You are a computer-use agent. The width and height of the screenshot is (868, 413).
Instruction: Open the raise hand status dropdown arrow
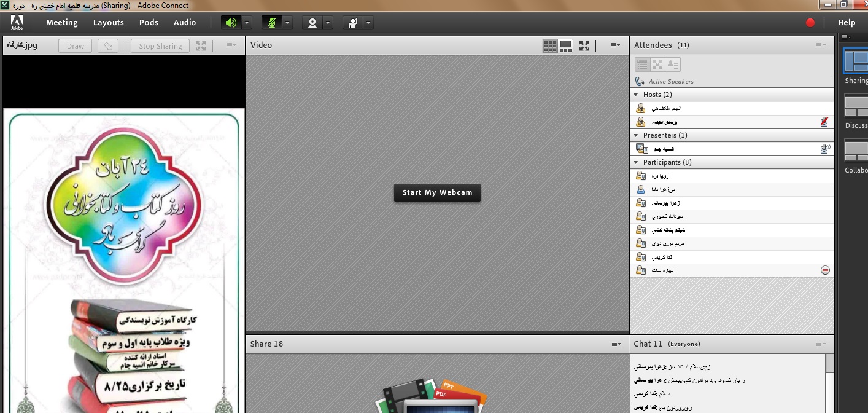click(368, 23)
